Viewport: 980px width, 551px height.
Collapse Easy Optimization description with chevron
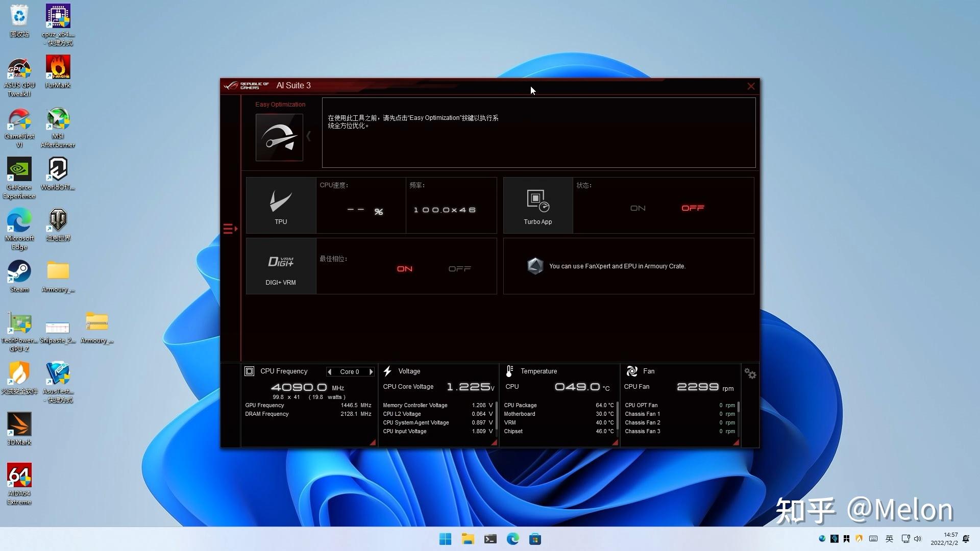coord(308,136)
